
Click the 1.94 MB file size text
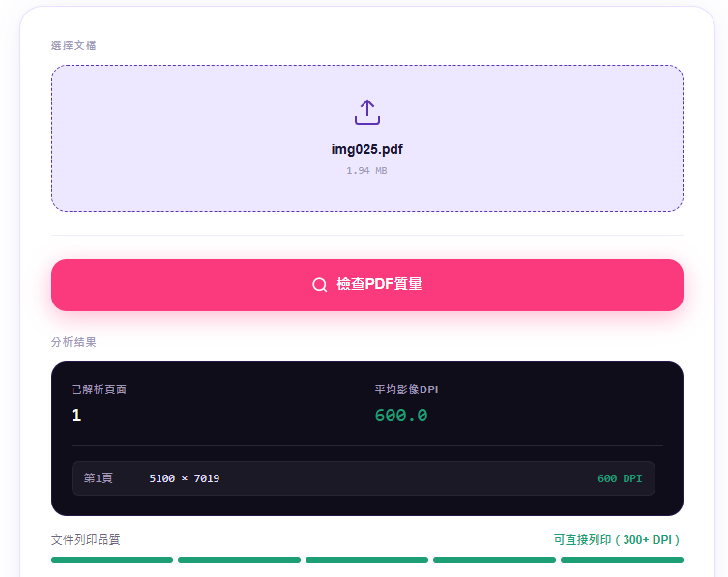[366, 170]
